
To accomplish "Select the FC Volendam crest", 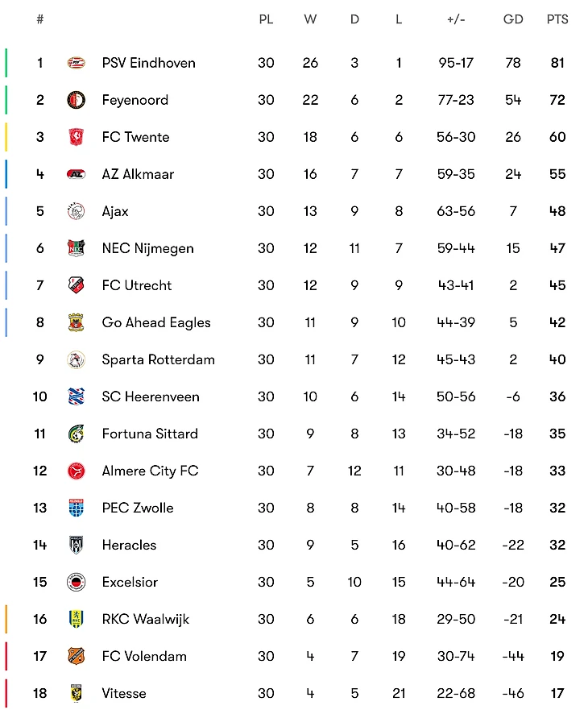I will click(x=76, y=656).
